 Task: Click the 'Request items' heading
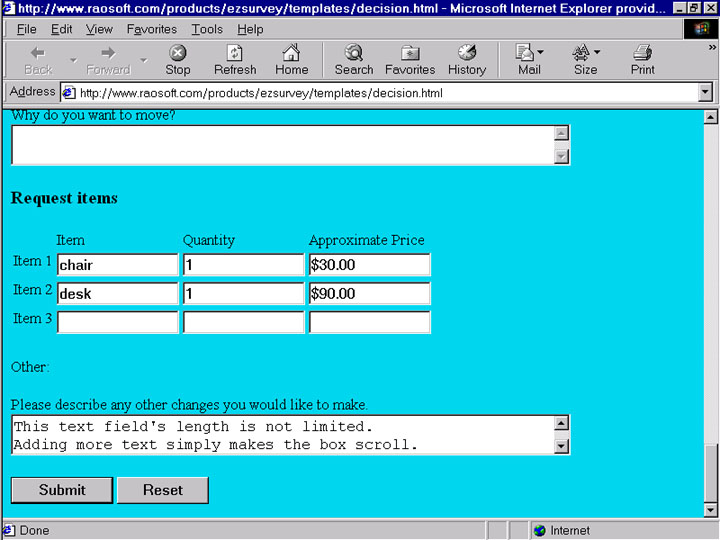coord(64,198)
